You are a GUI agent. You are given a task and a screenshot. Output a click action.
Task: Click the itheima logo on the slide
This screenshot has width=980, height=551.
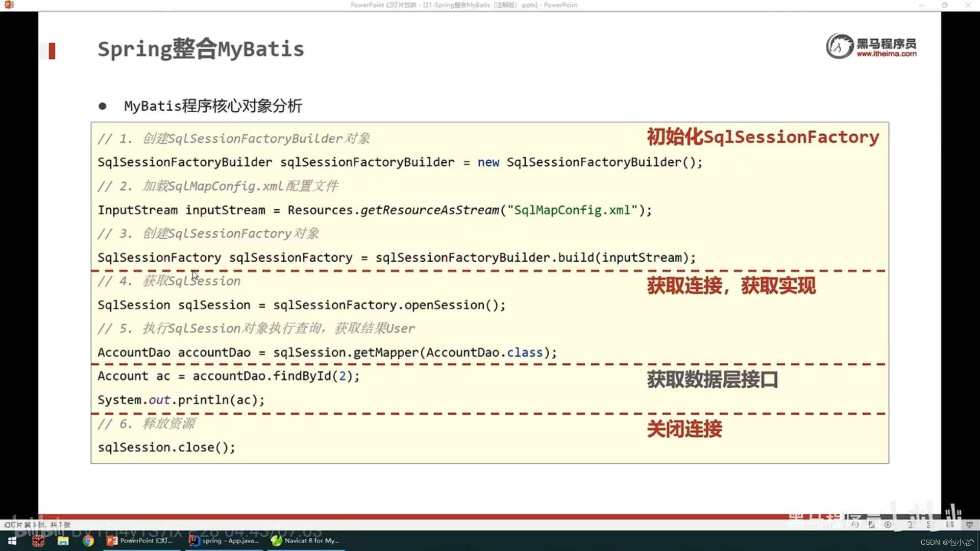tap(872, 46)
